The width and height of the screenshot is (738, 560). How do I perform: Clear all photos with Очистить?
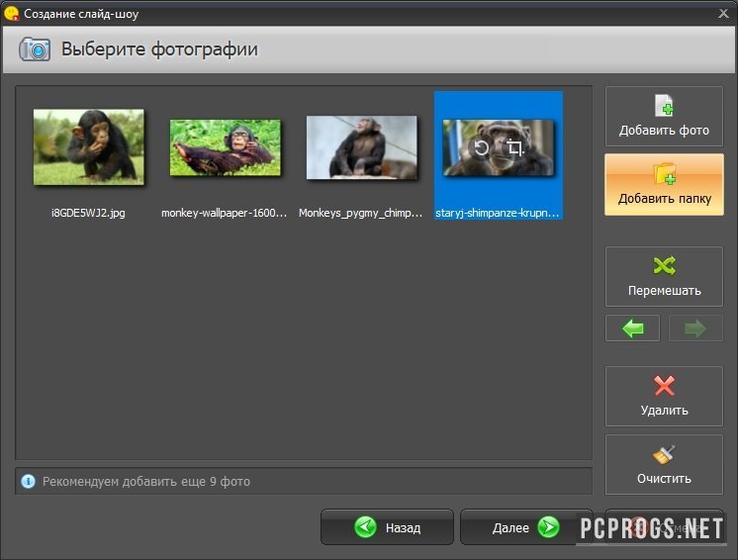pyautogui.click(x=664, y=464)
